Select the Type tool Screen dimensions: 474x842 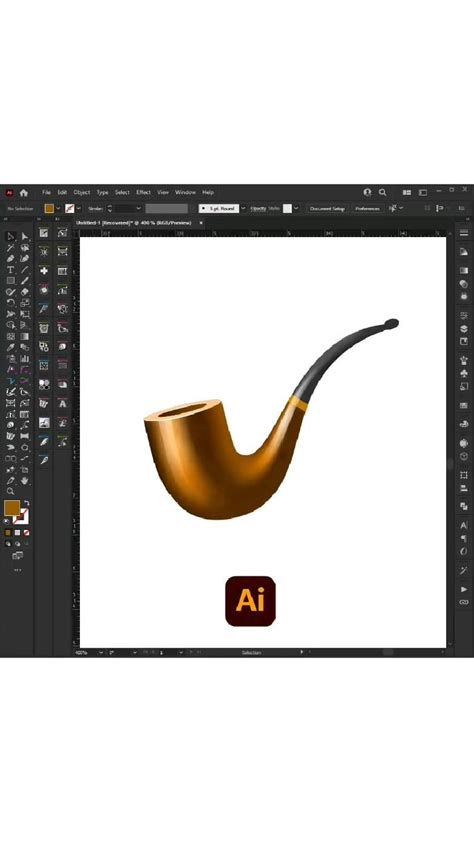pos(11,270)
